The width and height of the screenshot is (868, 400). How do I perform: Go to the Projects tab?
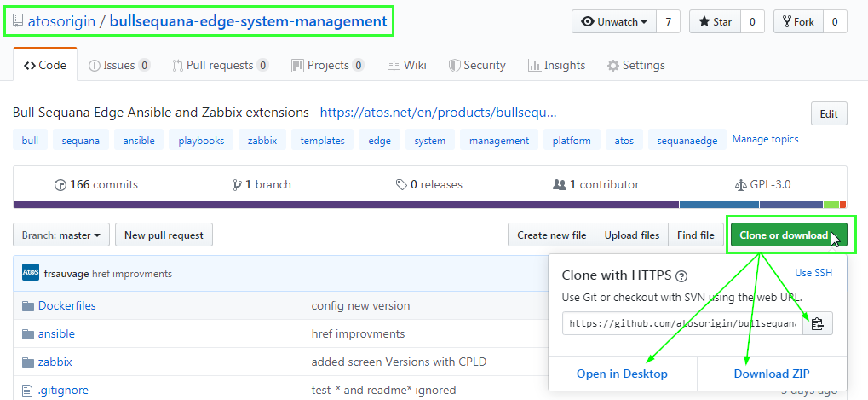point(328,66)
